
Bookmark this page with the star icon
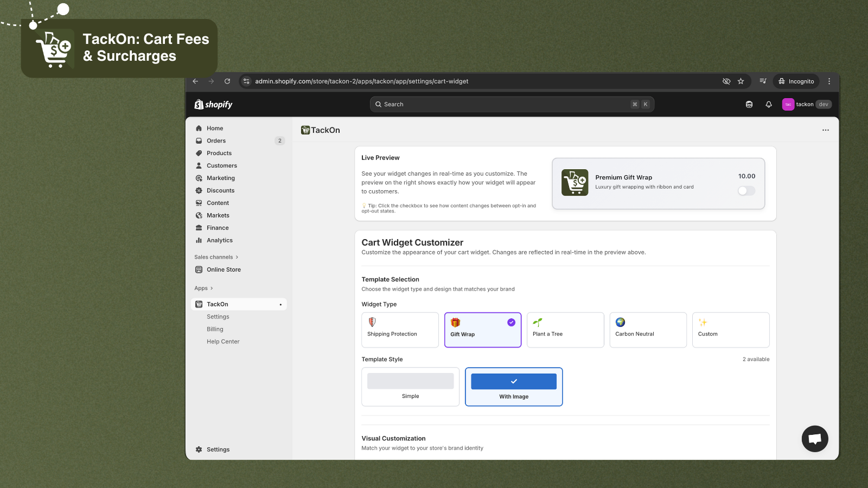(x=741, y=81)
